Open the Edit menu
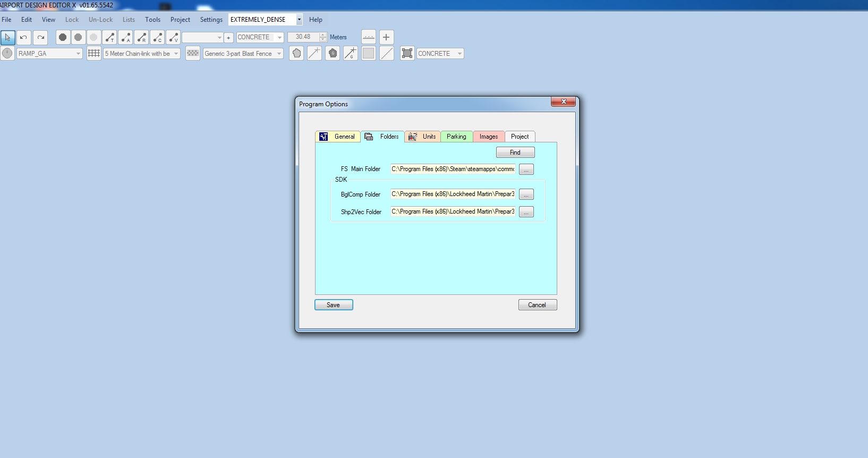Image resolution: width=868 pixels, height=458 pixels. click(x=27, y=20)
